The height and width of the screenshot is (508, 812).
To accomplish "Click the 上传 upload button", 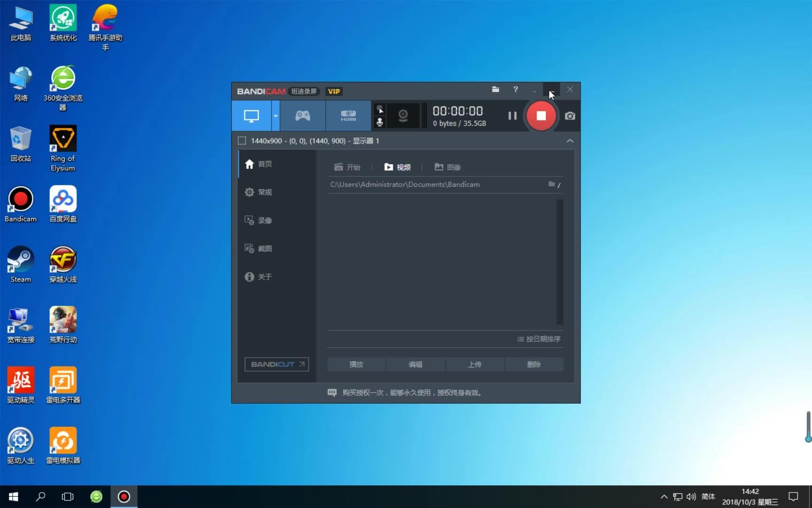I will coord(475,364).
